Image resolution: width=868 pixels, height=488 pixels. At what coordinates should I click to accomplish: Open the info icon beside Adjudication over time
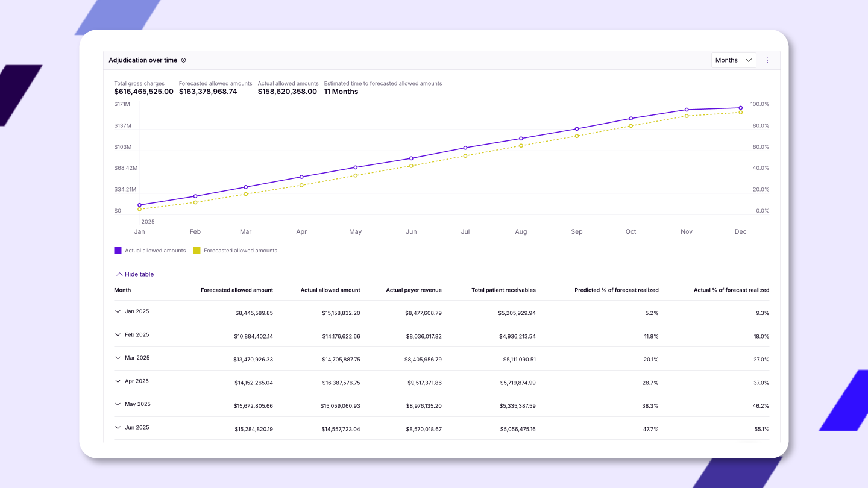184,60
